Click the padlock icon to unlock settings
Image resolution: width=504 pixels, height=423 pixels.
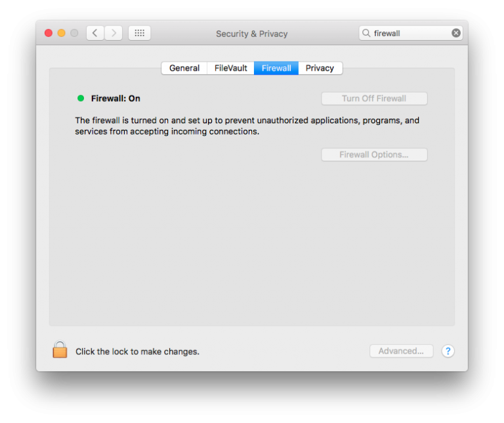click(x=60, y=350)
